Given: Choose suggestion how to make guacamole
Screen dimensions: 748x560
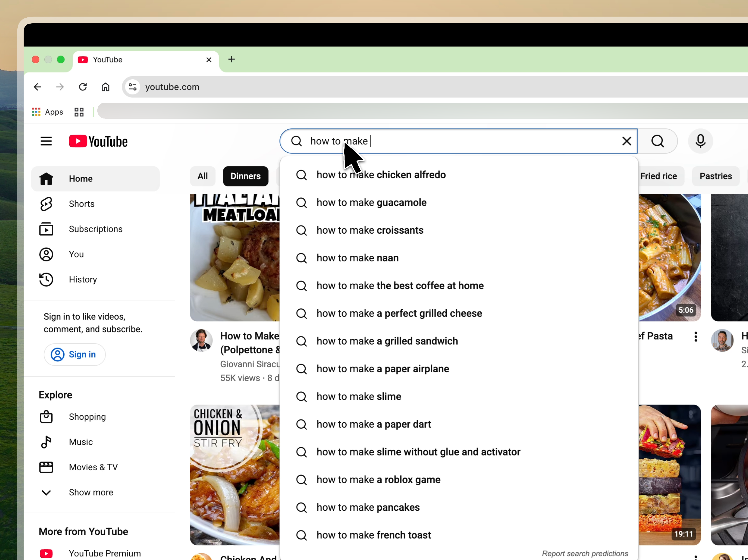Looking at the screenshot, I should coord(371,203).
